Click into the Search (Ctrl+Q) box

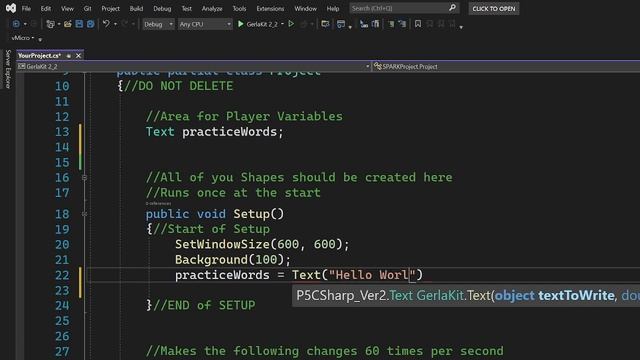tap(404, 8)
